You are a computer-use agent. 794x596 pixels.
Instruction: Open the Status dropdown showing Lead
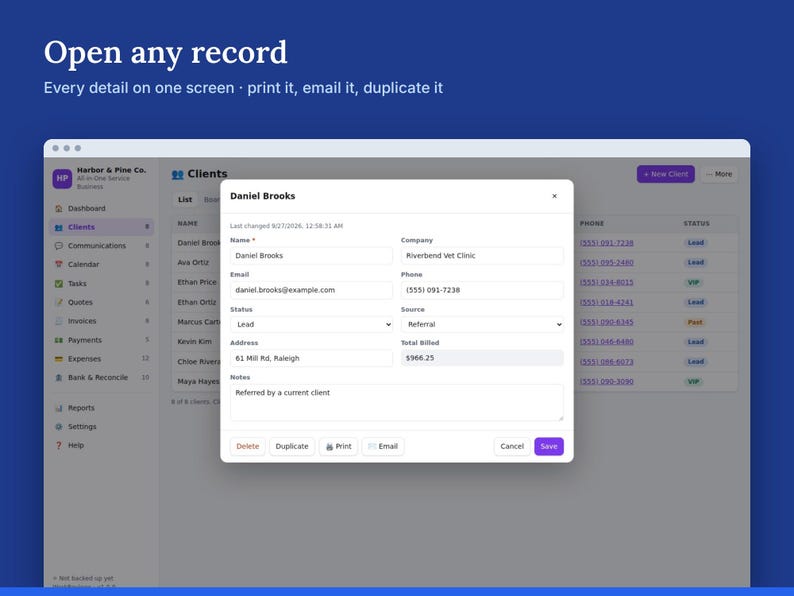(x=311, y=324)
